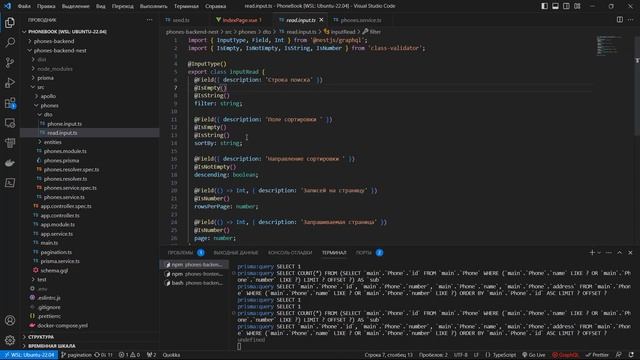Click the GraphQL status bar item
Screen dimensions: 640x360
565,355
